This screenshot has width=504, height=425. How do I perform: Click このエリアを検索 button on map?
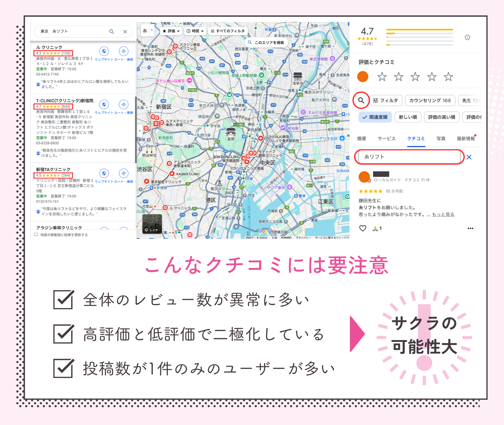point(266,42)
